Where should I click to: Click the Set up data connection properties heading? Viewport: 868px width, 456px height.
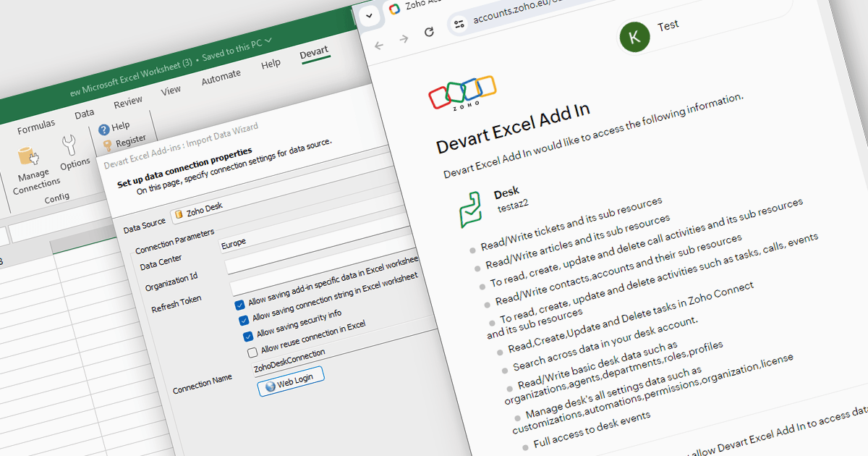(185, 168)
